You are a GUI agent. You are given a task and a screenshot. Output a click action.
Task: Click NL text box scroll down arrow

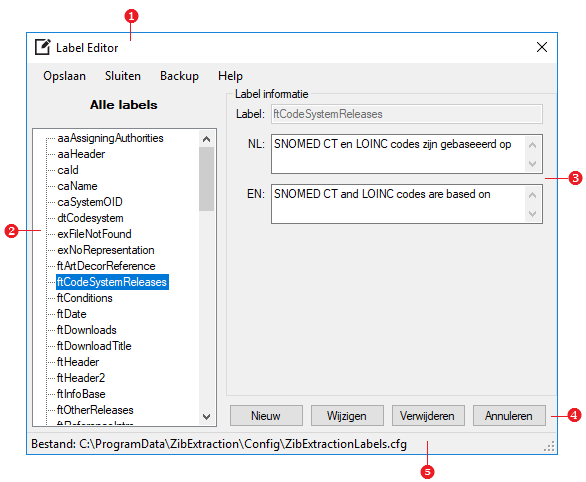(533, 164)
